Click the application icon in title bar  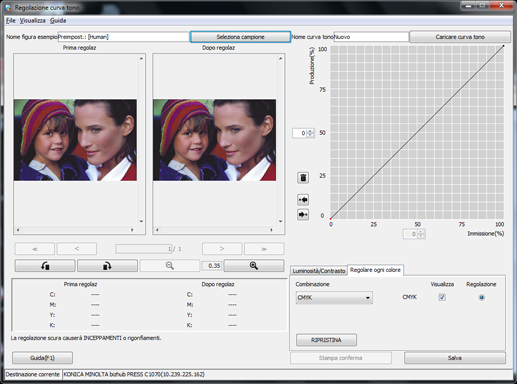(8, 7)
